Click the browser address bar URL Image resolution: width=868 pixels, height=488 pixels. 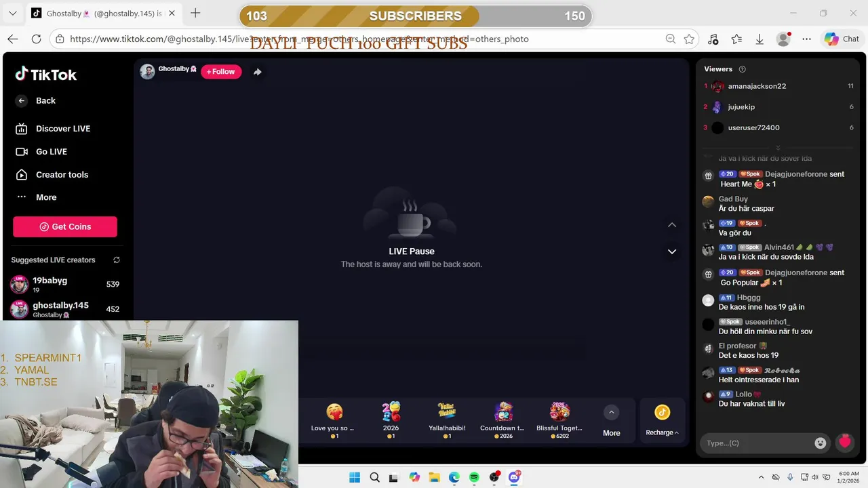(299, 39)
